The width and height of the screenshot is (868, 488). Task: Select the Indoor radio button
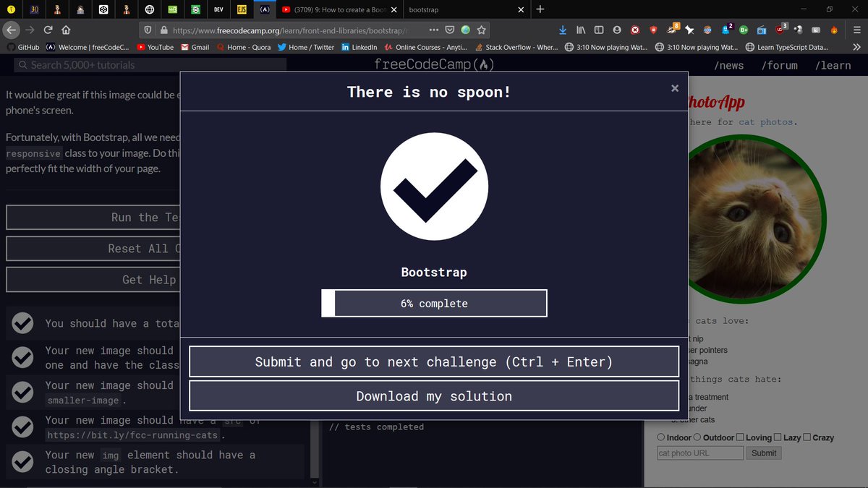coord(661,437)
